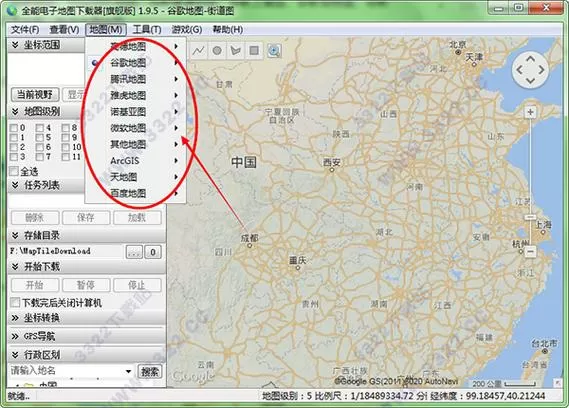Select the rectangle selection tool
Image resolution: width=569 pixels, height=408 pixels.
click(254, 51)
